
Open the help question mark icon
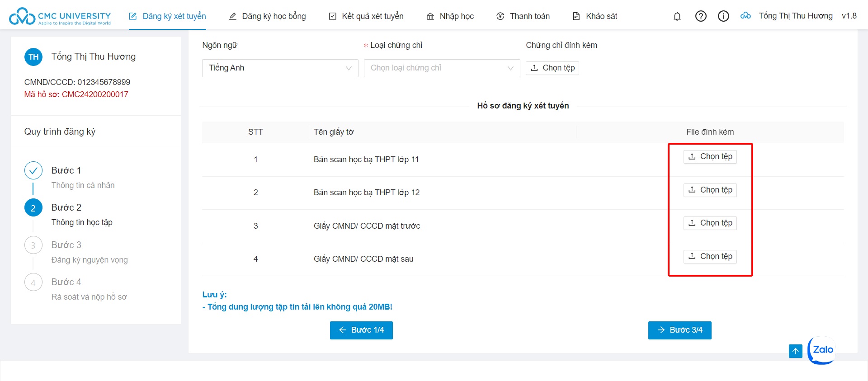coord(701,16)
